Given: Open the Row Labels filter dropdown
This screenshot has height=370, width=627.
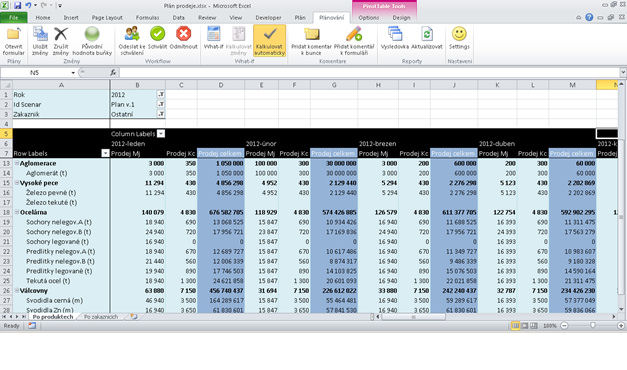Looking at the screenshot, I should (x=105, y=153).
